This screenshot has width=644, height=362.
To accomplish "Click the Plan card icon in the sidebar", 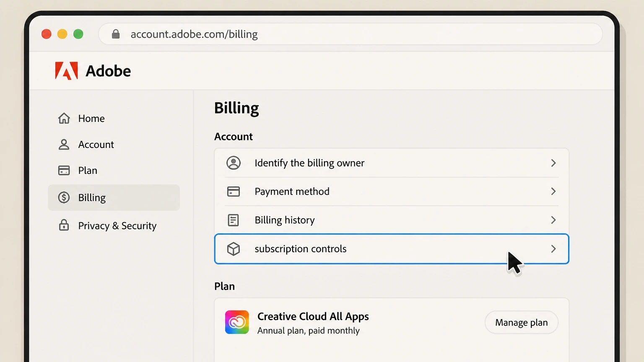I will pos(64,171).
